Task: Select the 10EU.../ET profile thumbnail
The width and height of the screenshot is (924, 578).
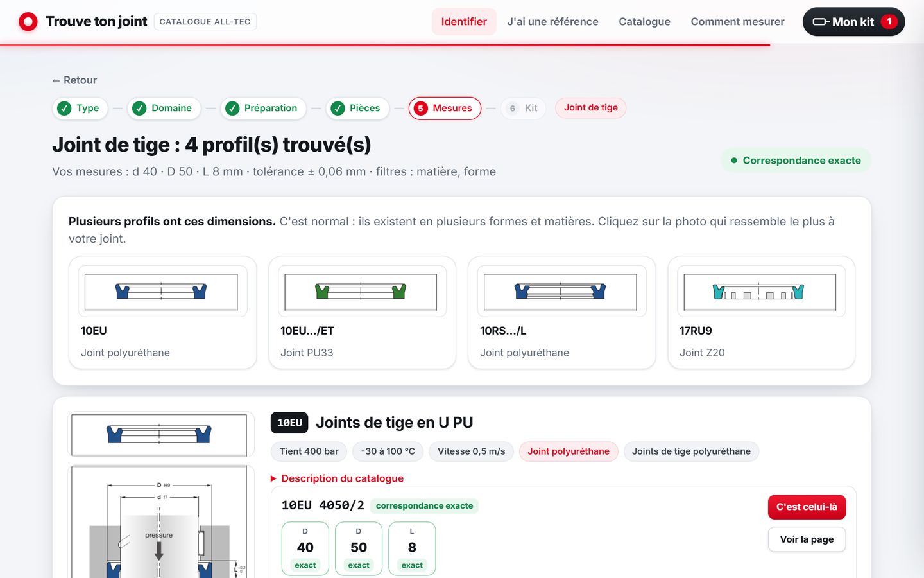Action: 362,292
